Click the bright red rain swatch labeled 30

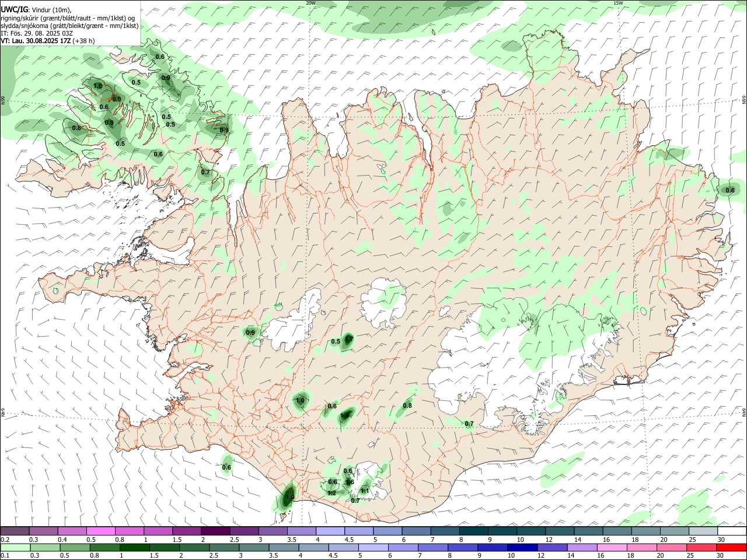click(731, 547)
